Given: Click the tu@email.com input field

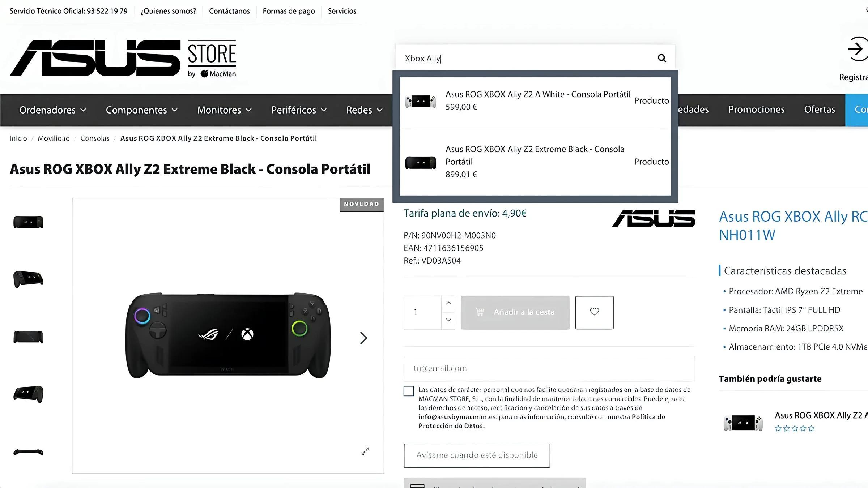Looking at the screenshot, I should coord(549,368).
